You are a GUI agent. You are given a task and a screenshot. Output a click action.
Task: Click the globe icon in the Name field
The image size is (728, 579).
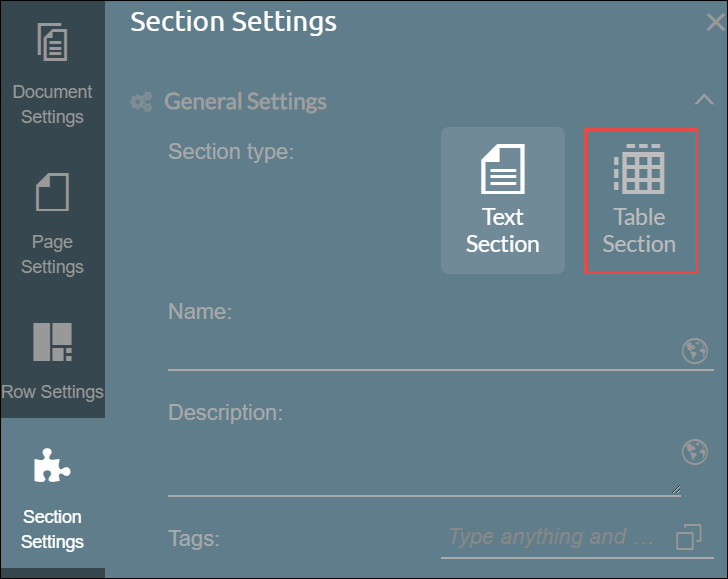(695, 351)
